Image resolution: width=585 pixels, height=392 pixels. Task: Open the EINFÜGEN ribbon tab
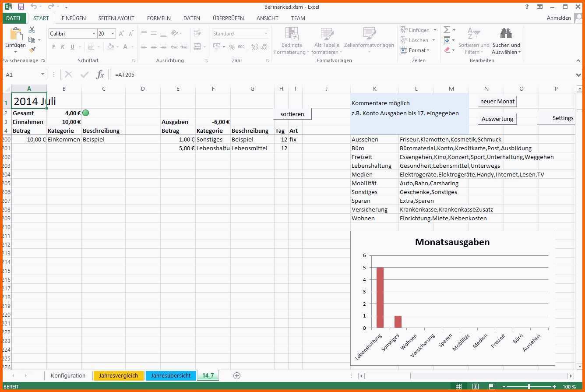(x=74, y=18)
